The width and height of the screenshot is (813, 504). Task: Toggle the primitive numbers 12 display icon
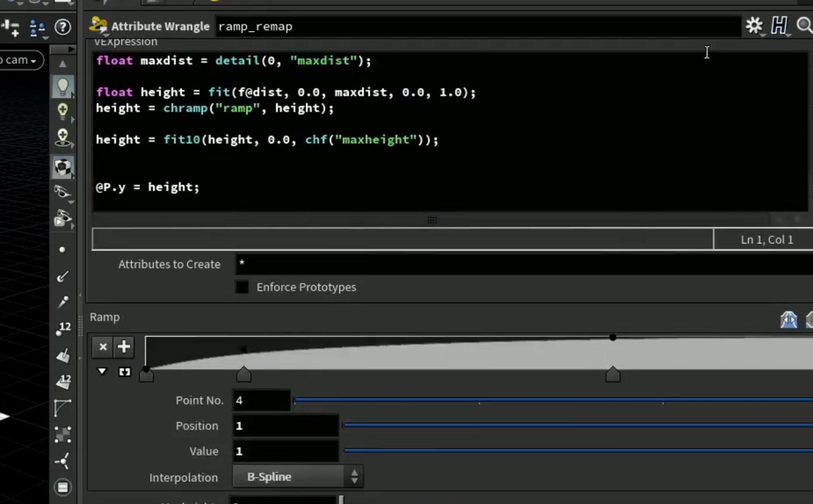point(63,382)
